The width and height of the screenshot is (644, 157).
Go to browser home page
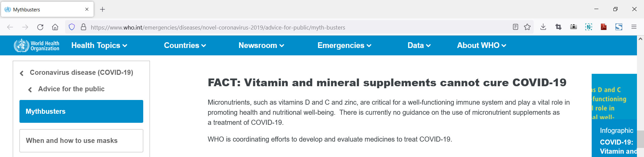(55, 27)
